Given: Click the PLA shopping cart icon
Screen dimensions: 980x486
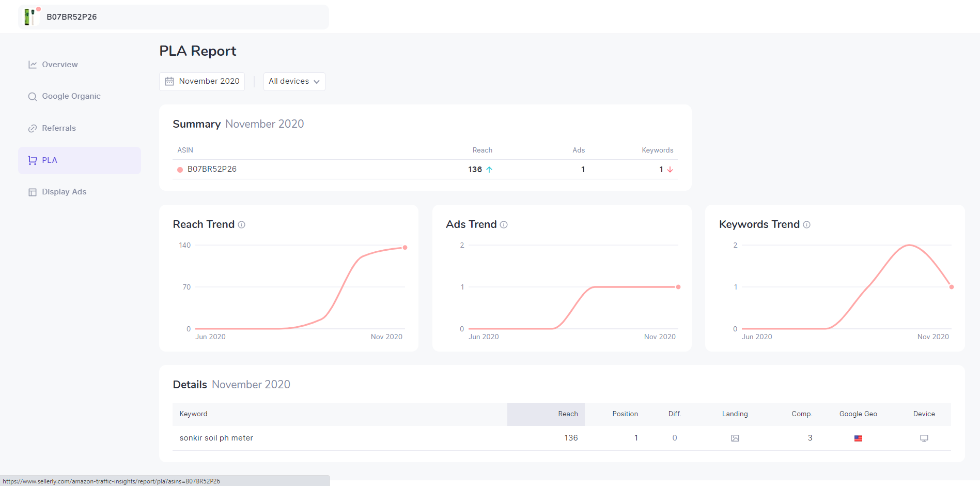Looking at the screenshot, I should [33, 160].
